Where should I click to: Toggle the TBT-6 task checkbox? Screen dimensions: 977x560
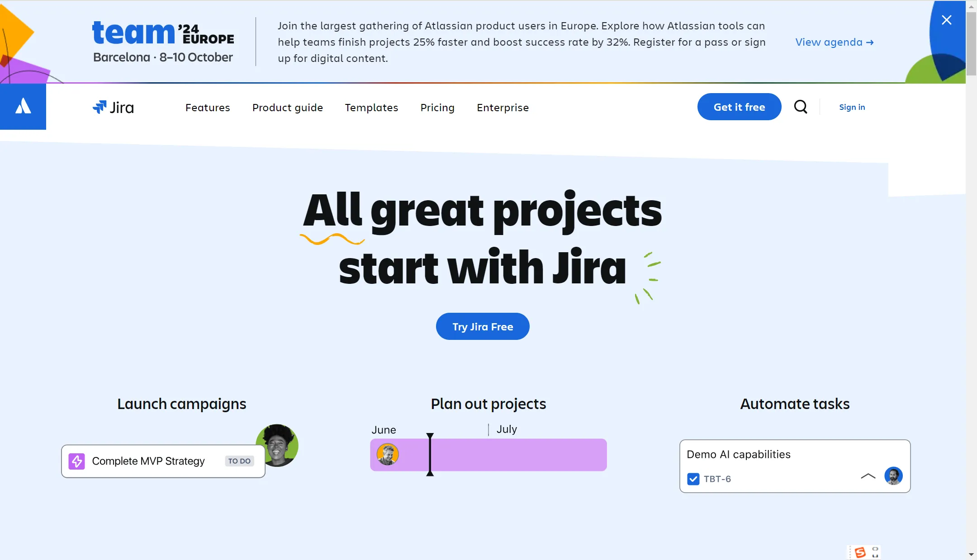[694, 478]
